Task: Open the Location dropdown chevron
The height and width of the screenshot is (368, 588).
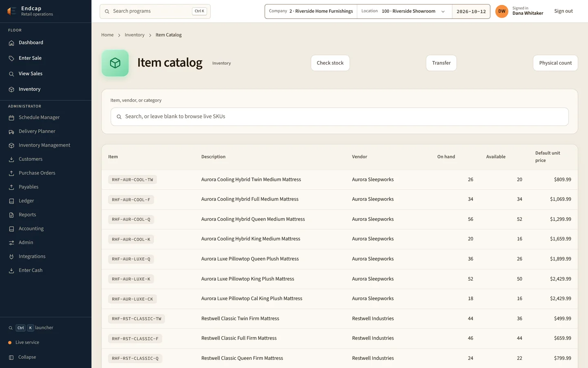Action: tap(443, 11)
